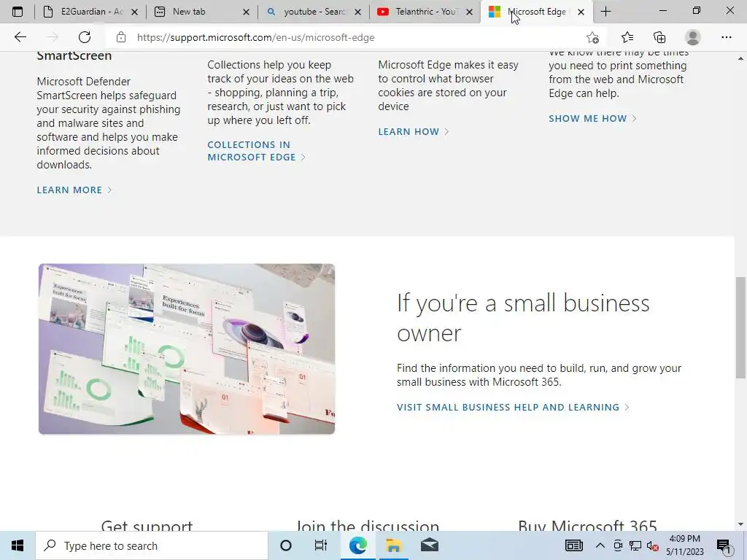Switch to the Telanthric YouTube tab
The height and width of the screenshot is (560, 747).
[x=425, y=12]
